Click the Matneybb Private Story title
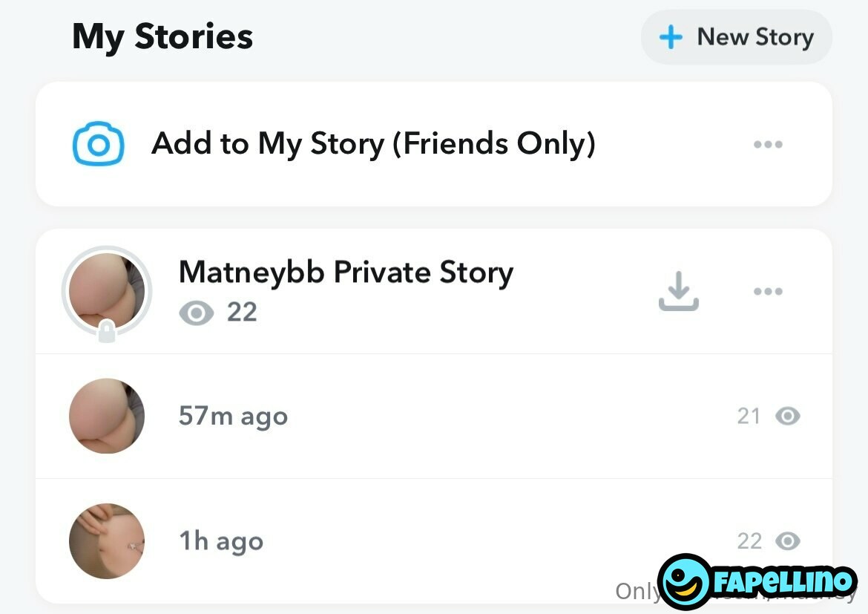Image resolution: width=868 pixels, height=614 pixels. (346, 272)
